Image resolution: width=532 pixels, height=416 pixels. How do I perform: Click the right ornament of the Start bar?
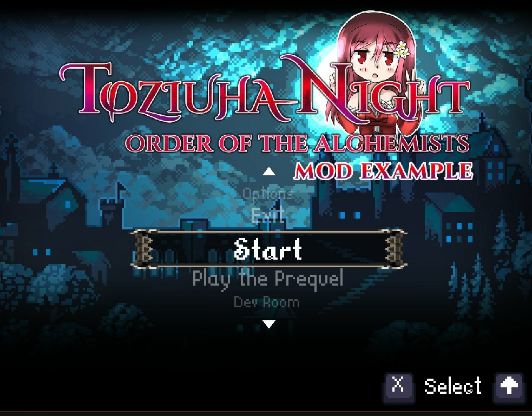click(395, 249)
